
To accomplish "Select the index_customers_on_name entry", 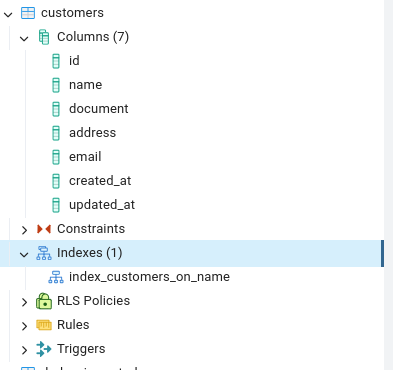I will click(149, 277).
